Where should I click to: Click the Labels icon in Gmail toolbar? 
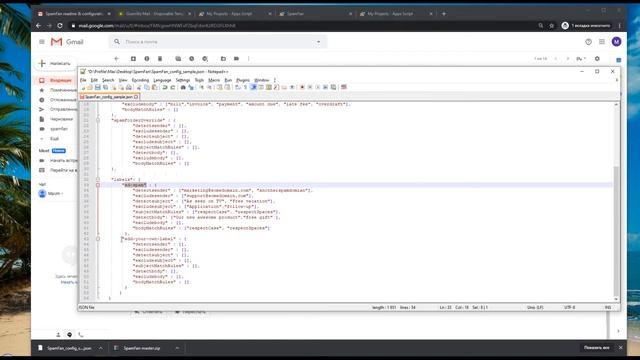point(236,59)
